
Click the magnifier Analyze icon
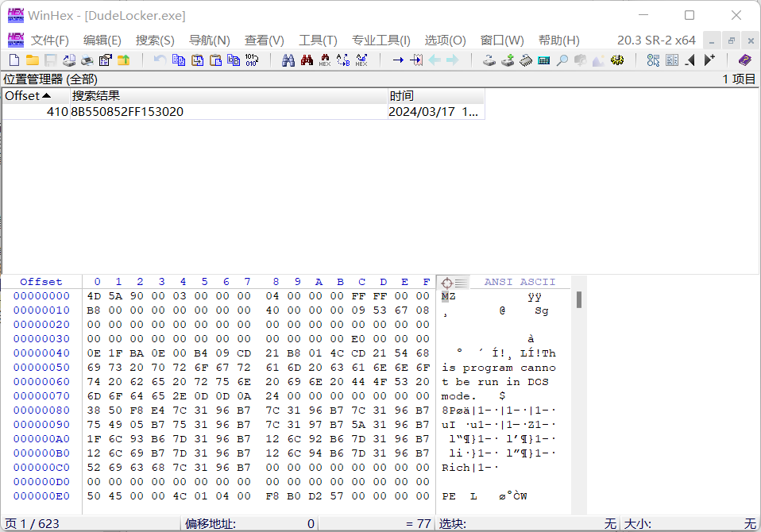tap(562, 60)
